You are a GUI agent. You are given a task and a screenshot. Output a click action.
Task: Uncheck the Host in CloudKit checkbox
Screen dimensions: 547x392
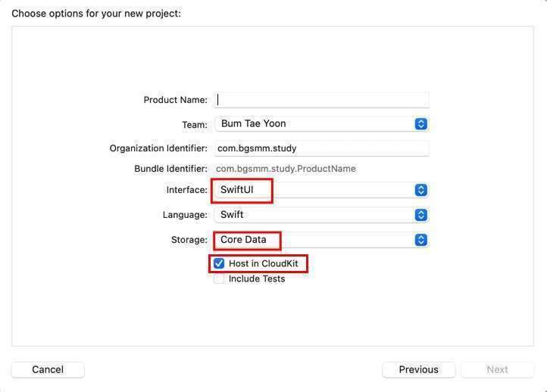(x=219, y=263)
